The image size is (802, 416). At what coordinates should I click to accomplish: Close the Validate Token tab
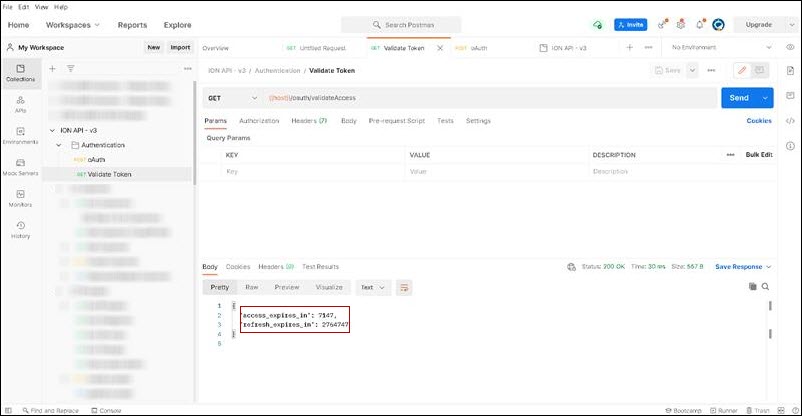pyautogui.click(x=440, y=48)
